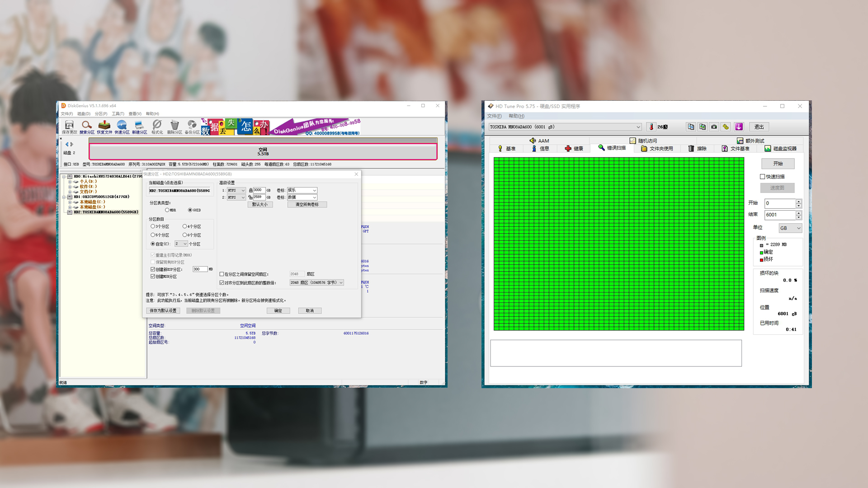Click the 恢复文件 recover files icon
Image resolution: width=868 pixels, height=488 pixels.
click(104, 126)
